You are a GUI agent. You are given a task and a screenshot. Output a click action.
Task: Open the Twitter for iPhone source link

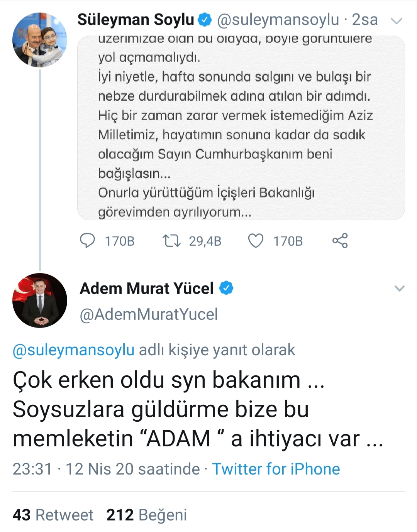pos(276,469)
